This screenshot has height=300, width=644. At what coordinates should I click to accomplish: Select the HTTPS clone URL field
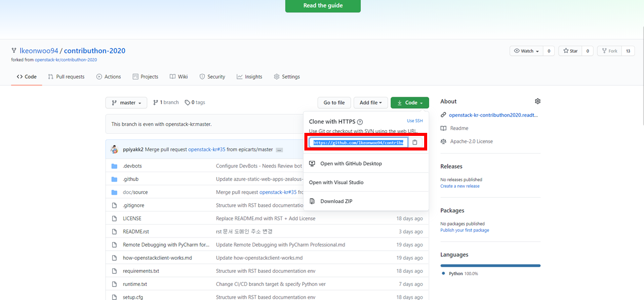point(358,142)
